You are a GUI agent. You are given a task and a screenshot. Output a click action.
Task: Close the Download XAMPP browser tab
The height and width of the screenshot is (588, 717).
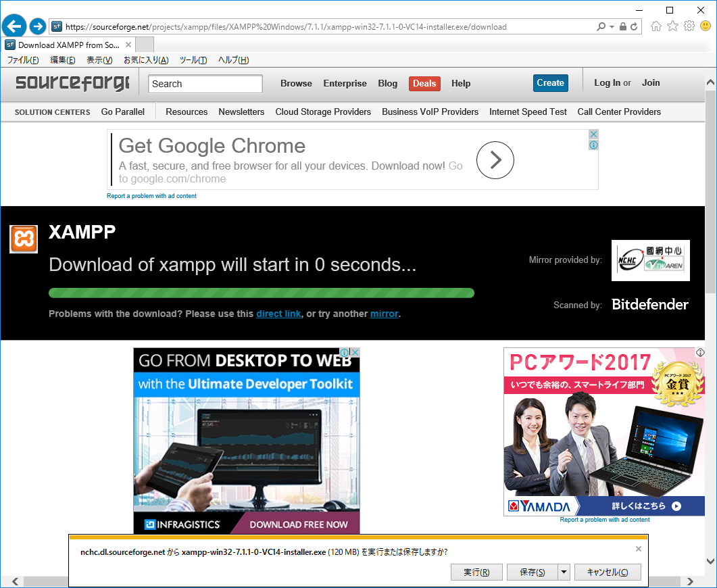click(128, 45)
